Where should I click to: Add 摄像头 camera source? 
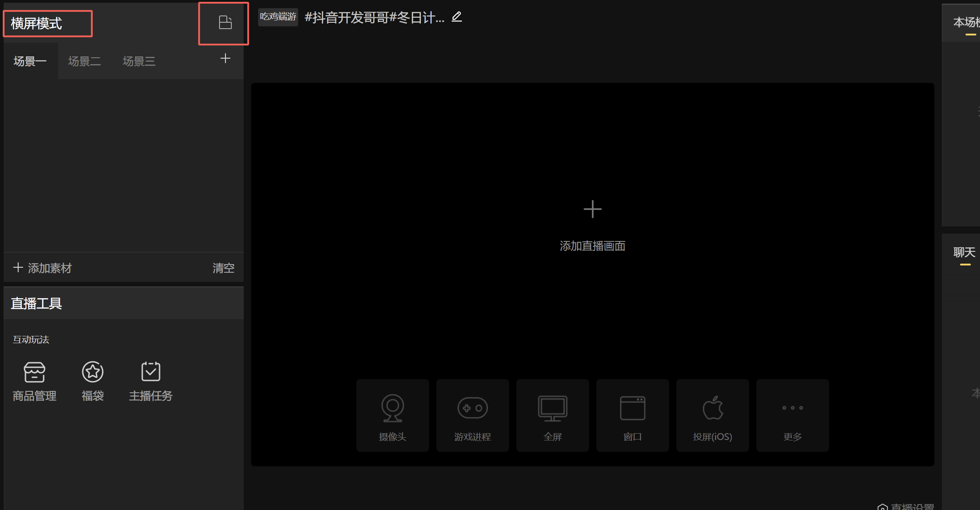[392, 415]
